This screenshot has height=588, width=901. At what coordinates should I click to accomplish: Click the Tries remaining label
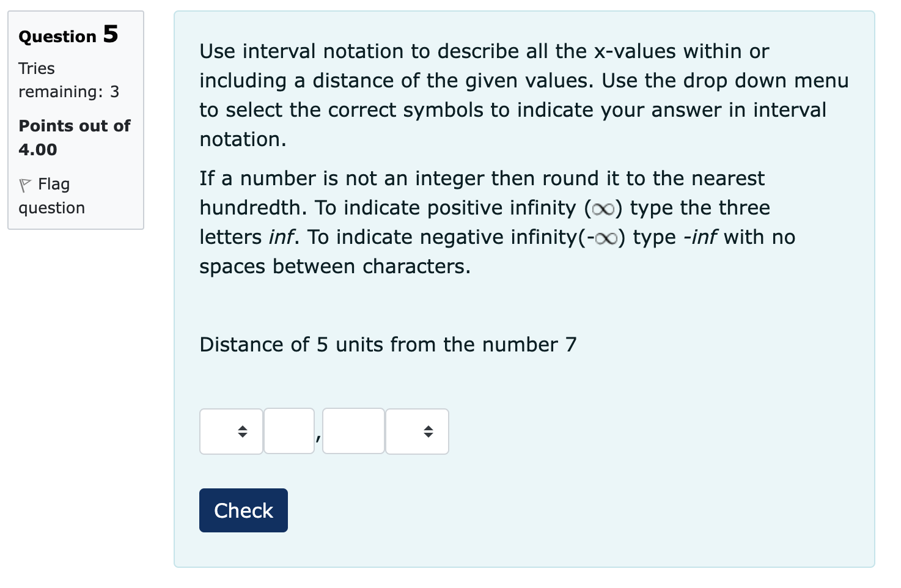(69, 79)
